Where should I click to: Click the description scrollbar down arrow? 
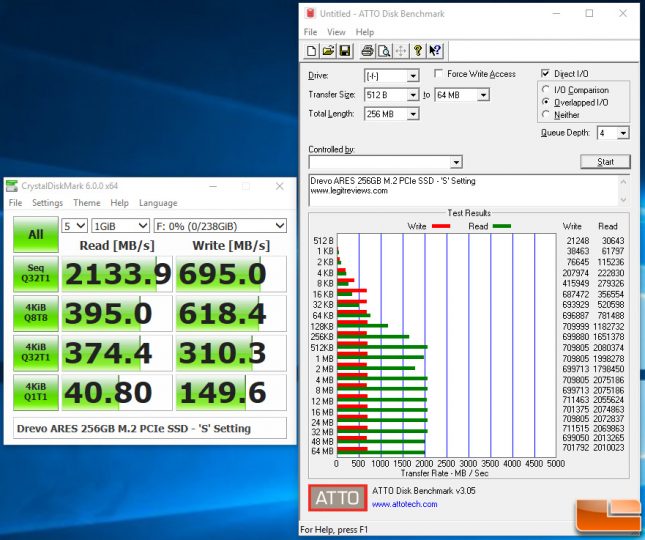tap(623, 199)
